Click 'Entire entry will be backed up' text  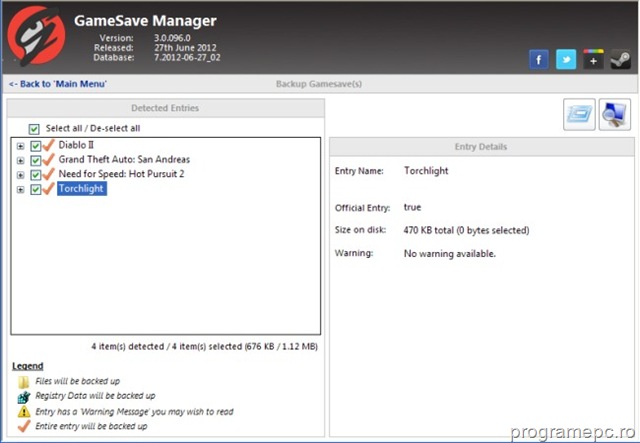pos(91,426)
